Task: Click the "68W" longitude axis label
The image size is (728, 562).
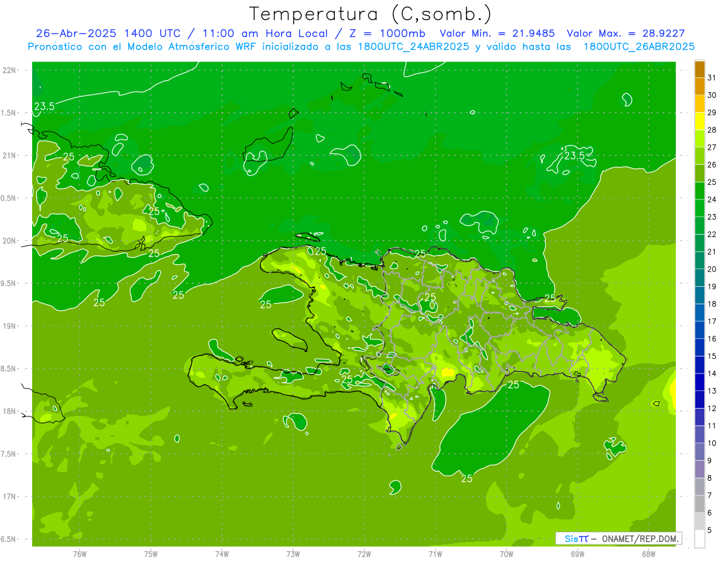Action: pos(649,554)
